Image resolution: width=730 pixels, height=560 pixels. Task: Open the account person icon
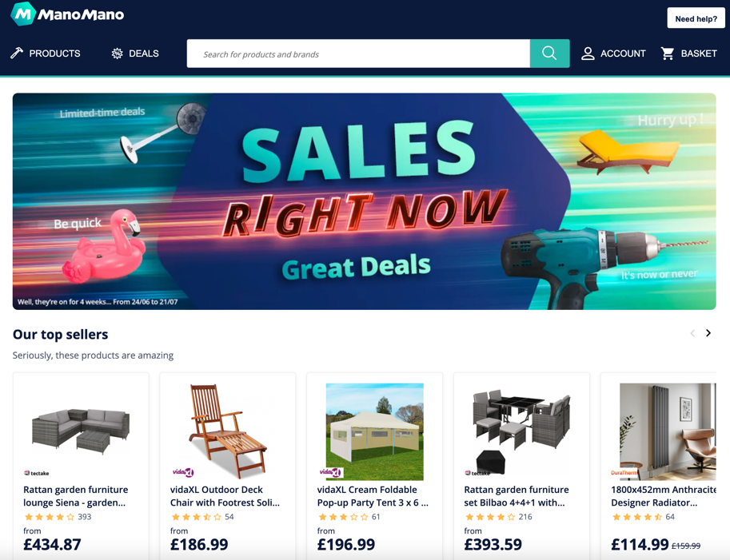click(588, 54)
